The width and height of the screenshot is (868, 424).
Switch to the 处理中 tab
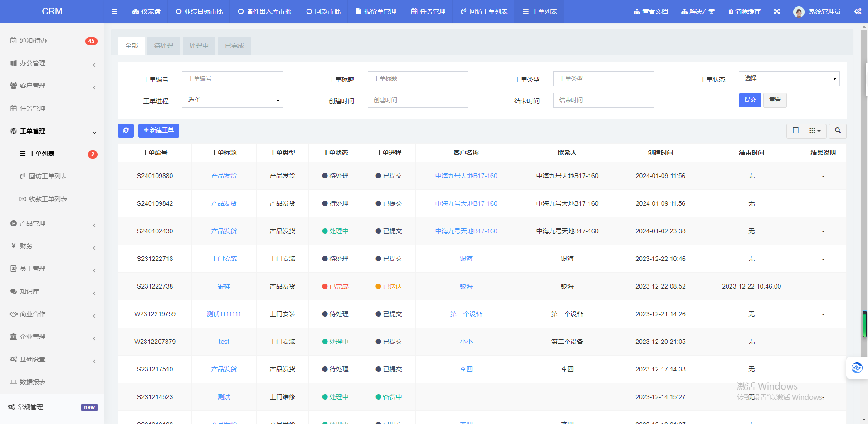(x=199, y=46)
